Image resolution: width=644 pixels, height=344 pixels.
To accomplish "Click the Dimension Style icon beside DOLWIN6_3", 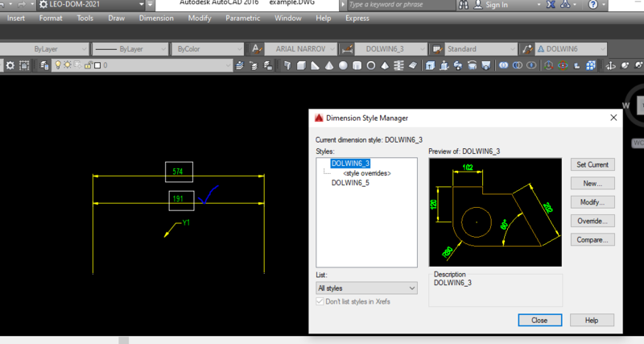I will [348, 48].
